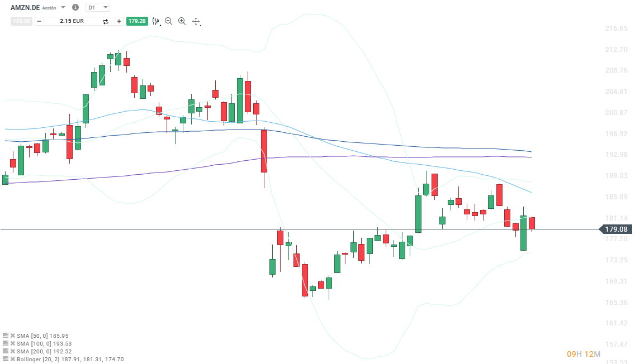
Task: Open SMA 50 indicator settings icon
Action: pyautogui.click(x=6, y=336)
